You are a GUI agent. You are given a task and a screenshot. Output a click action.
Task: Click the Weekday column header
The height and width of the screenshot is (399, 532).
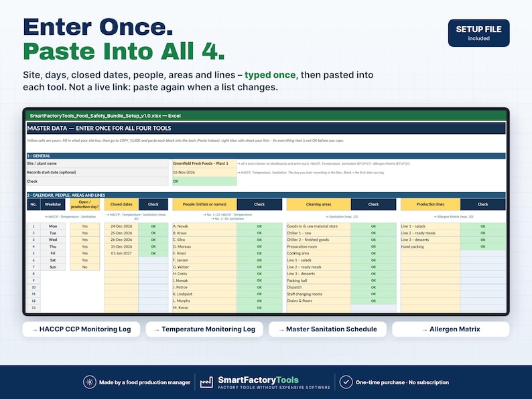53,204
